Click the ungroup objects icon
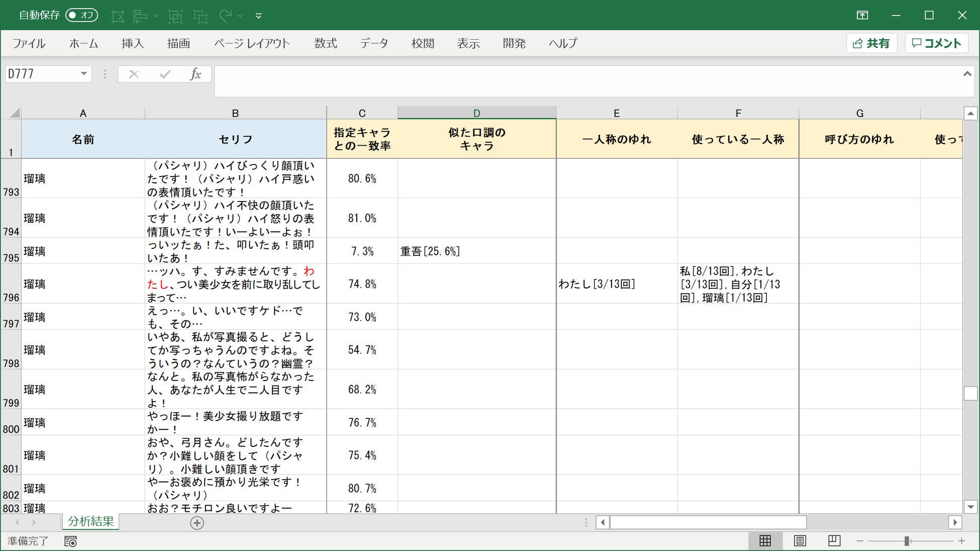 point(201,16)
